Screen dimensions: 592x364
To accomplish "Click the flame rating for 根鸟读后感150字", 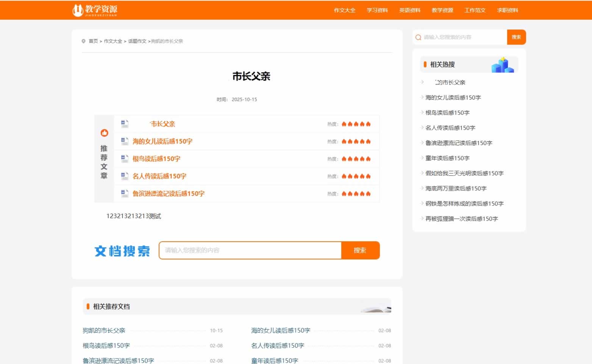I will (356, 159).
